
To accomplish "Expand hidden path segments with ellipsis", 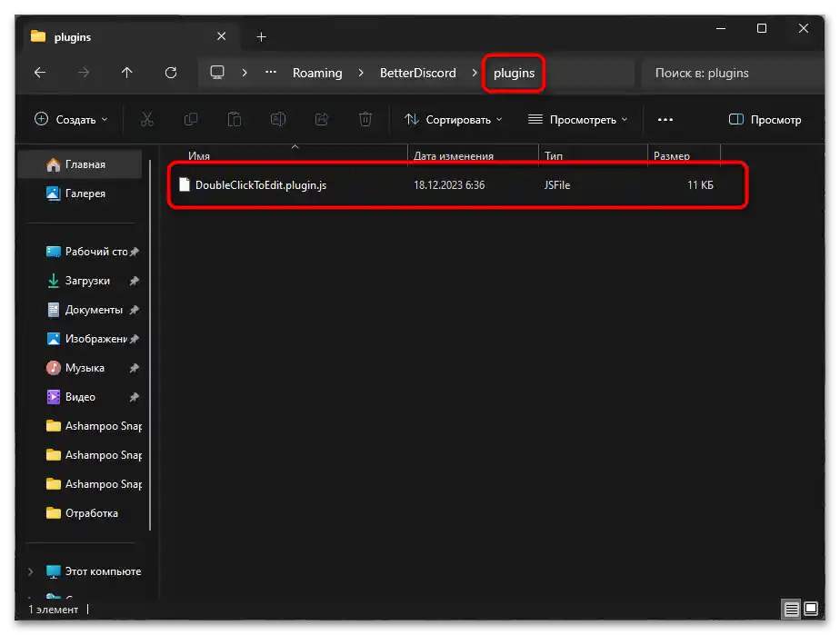I will pos(271,73).
